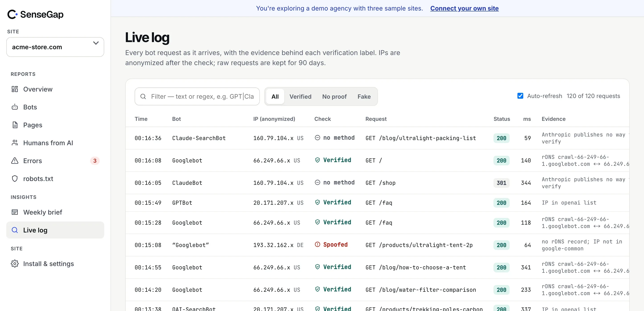Select the All filter tab
The image size is (644, 311).
coord(275,97)
